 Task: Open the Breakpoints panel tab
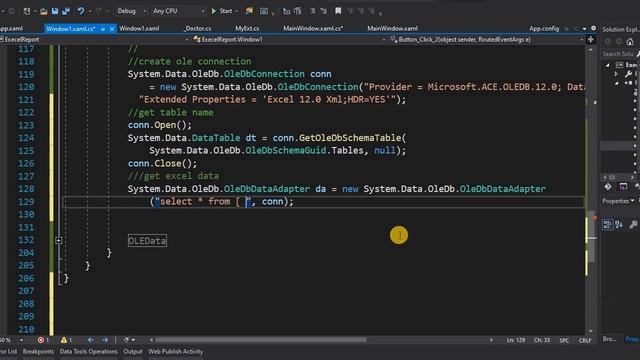click(x=38, y=351)
